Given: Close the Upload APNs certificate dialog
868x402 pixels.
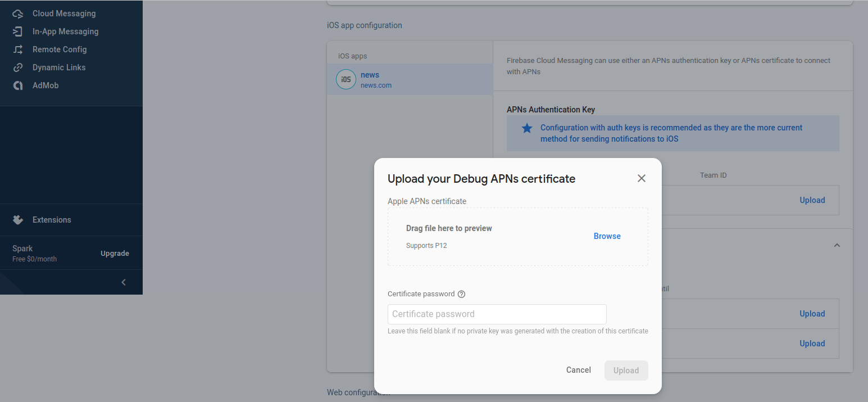Looking at the screenshot, I should point(642,178).
